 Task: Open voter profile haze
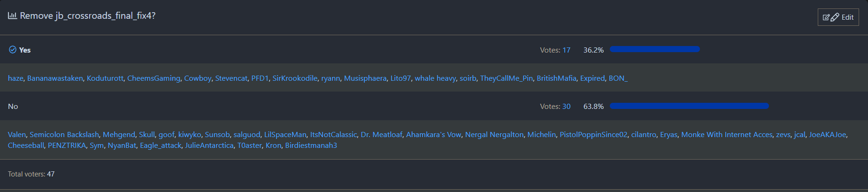pos(15,78)
